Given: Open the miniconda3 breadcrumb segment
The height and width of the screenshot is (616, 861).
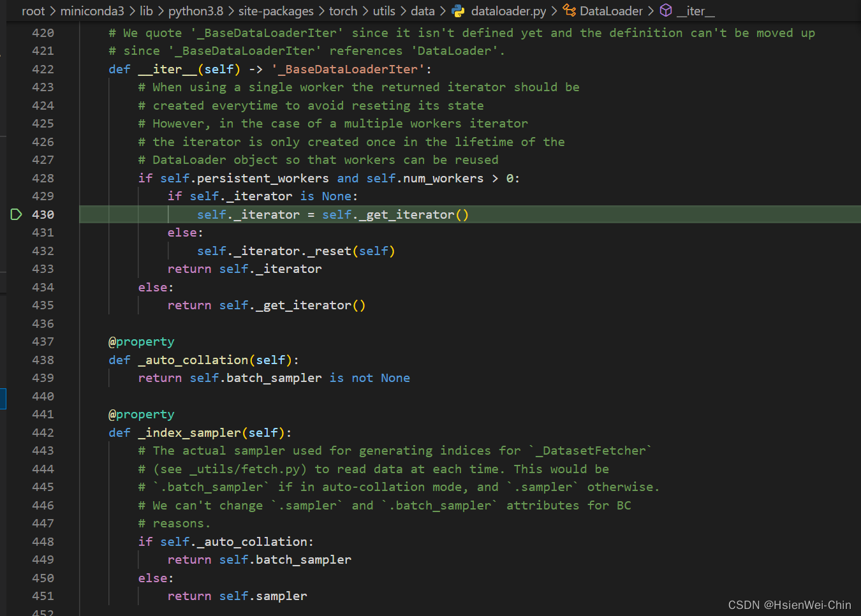Looking at the screenshot, I should tap(92, 11).
